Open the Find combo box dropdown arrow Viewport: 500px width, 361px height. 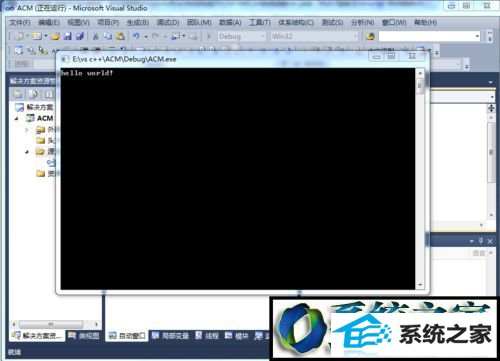point(477,36)
